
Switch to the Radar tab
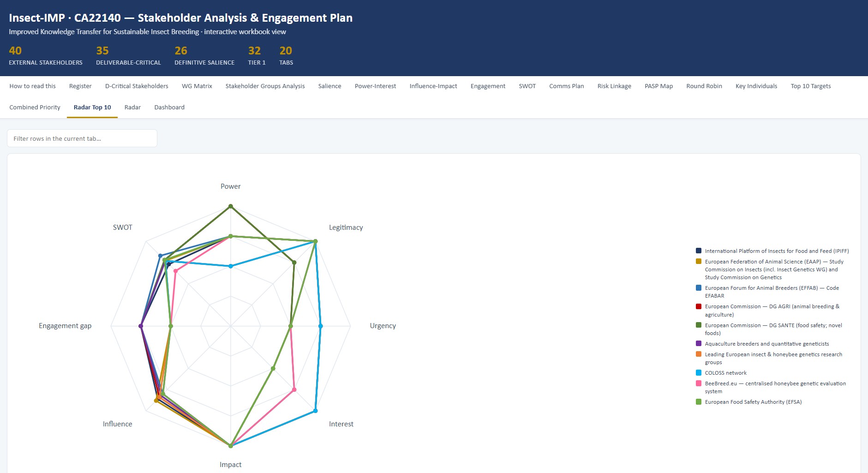(x=132, y=108)
